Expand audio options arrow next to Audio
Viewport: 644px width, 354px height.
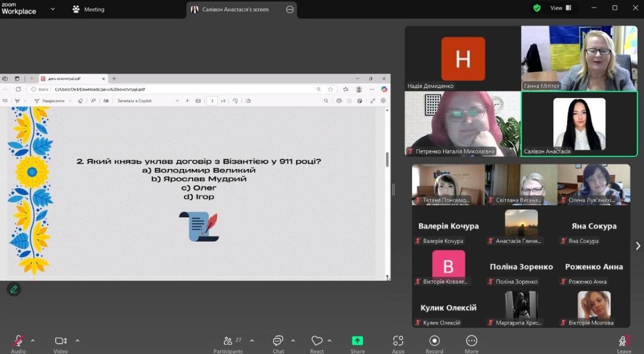[x=33, y=341]
